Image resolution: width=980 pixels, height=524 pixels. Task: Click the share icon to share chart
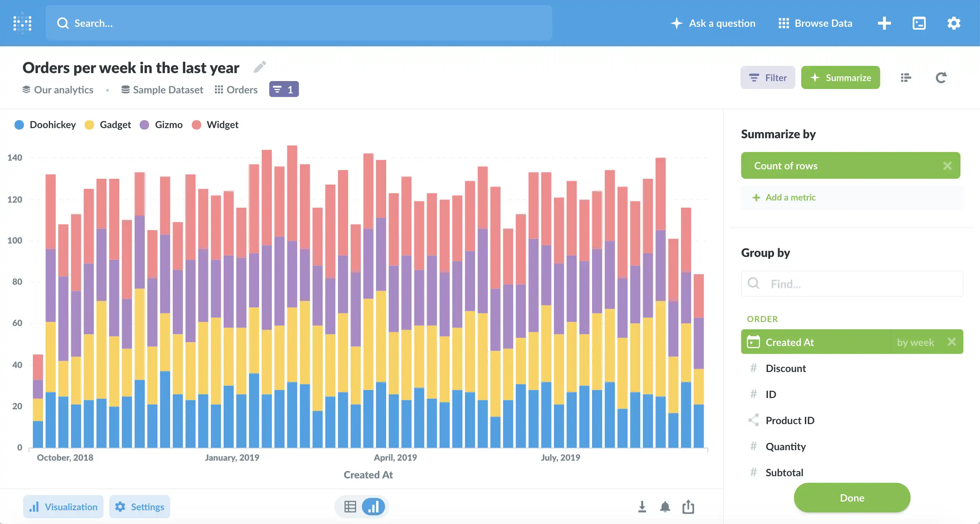coord(688,506)
